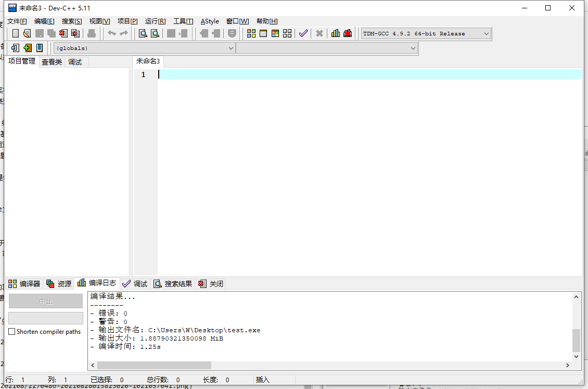Screen dimensions: 588x389
Task: Click the compile log scroll-up arrow
Action: [x=576, y=297]
